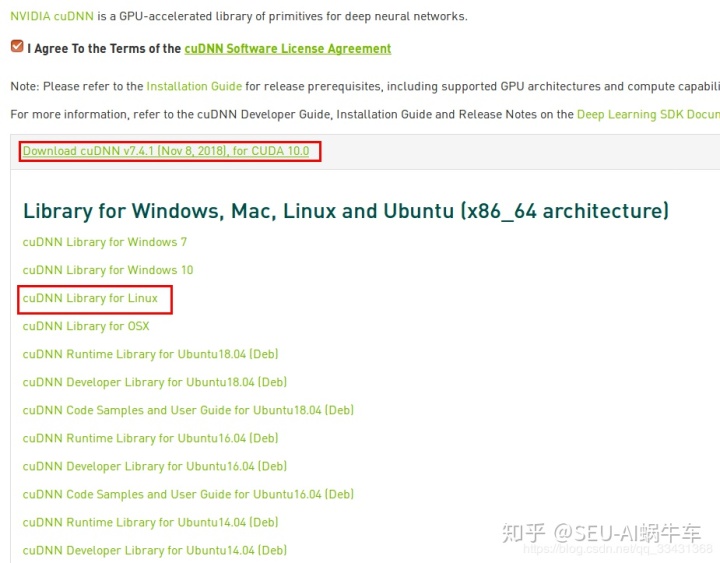Download Code Samples and User Guide Ubuntu18.04
720x563 pixels.
pos(188,410)
